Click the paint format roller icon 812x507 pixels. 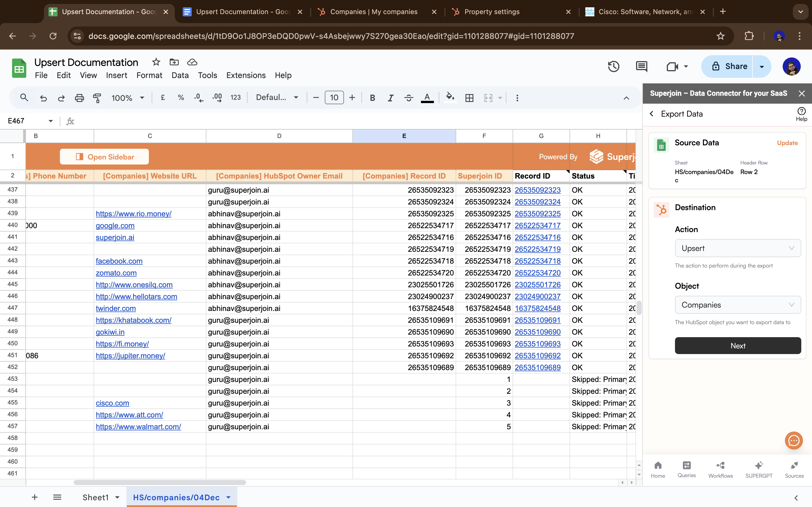click(x=97, y=98)
